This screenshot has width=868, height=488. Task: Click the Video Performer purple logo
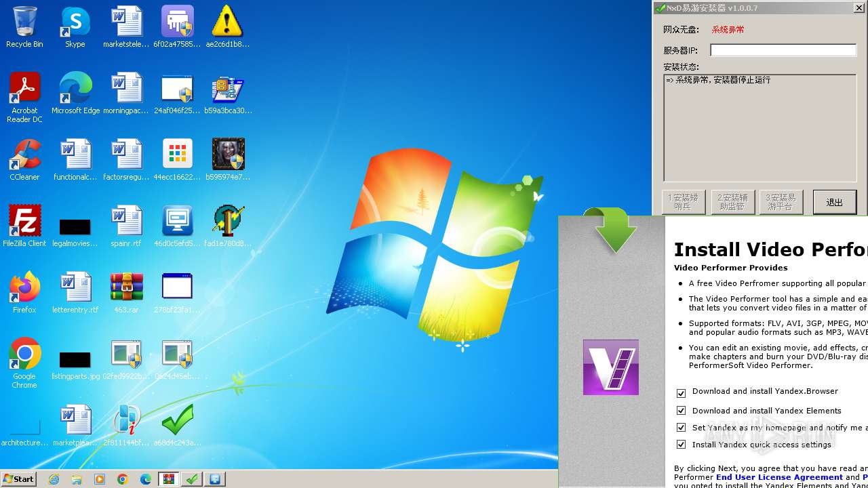point(611,367)
